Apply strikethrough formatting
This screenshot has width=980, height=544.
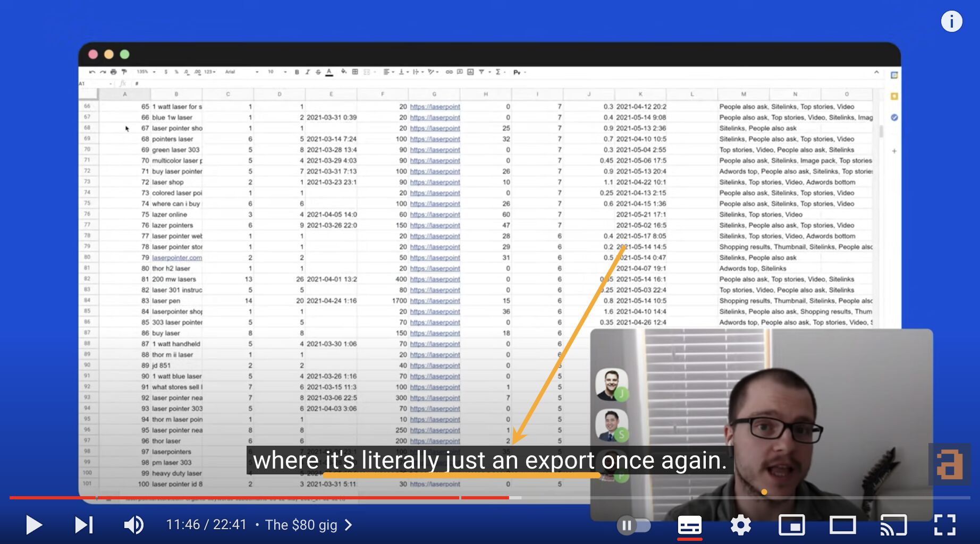317,72
